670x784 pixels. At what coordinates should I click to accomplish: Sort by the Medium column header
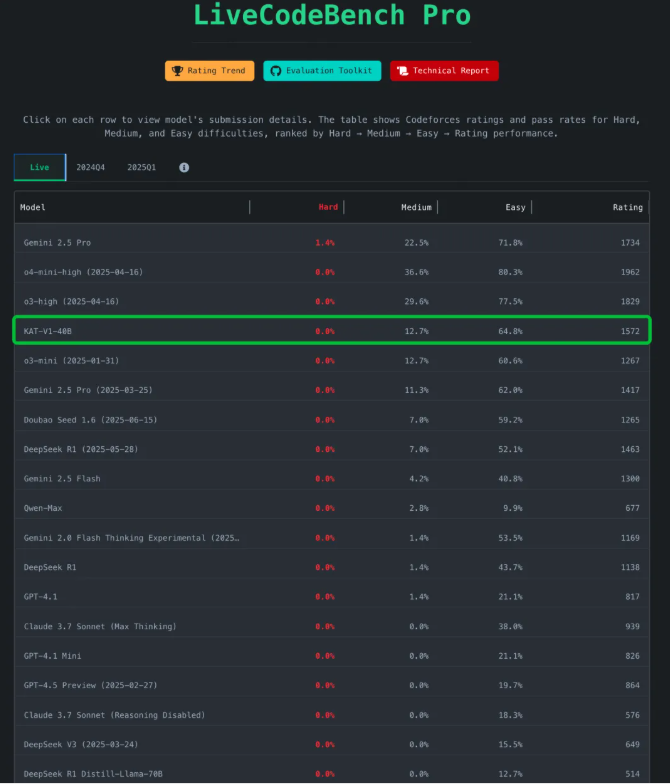tap(416, 207)
